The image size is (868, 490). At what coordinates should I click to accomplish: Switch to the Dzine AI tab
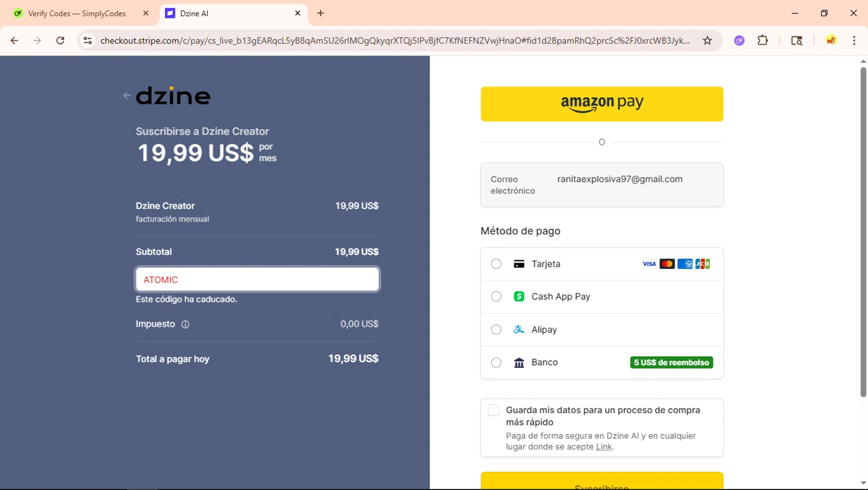coord(233,13)
